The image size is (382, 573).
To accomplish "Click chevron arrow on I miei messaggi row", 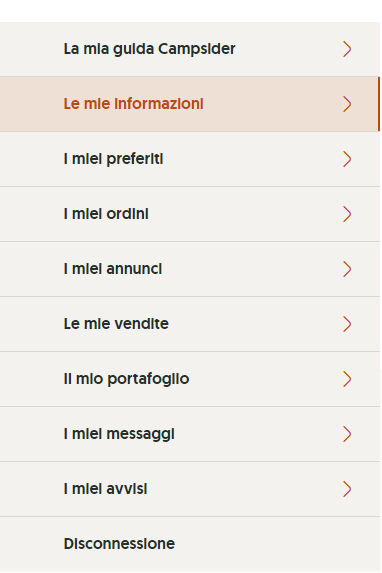I will (347, 434).
